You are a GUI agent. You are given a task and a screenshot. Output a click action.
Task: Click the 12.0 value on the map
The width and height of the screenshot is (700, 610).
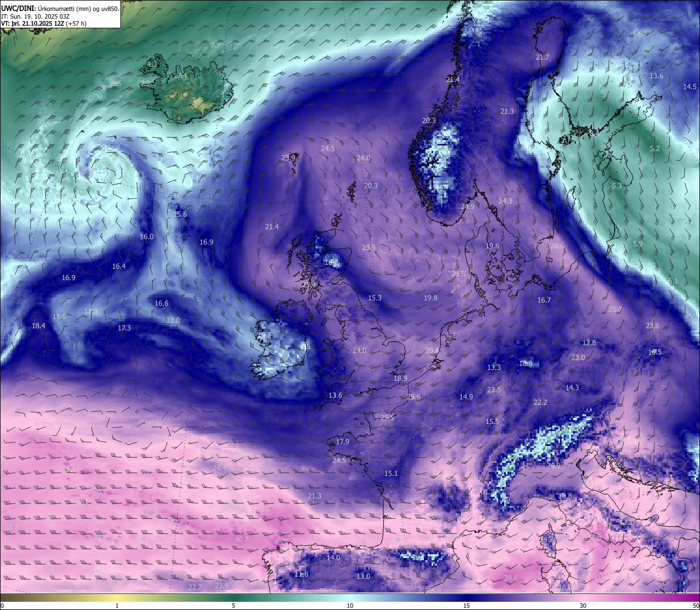(173, 320)
